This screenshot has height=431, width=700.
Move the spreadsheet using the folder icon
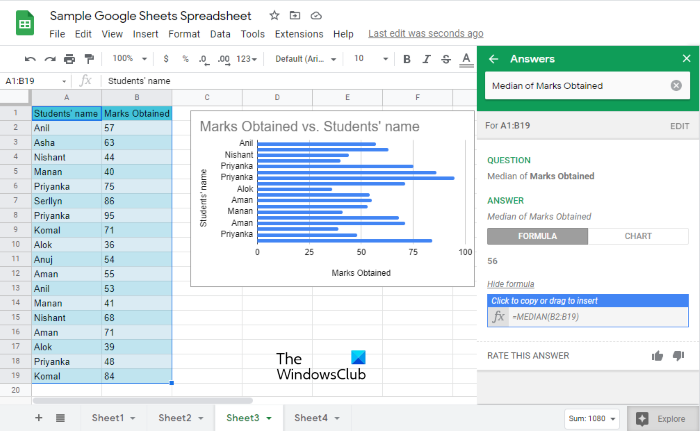295,16
